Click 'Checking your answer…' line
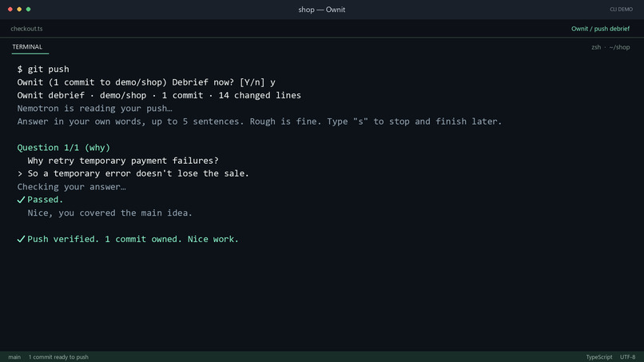Viewport: 644px width, 362px height. 71,186
